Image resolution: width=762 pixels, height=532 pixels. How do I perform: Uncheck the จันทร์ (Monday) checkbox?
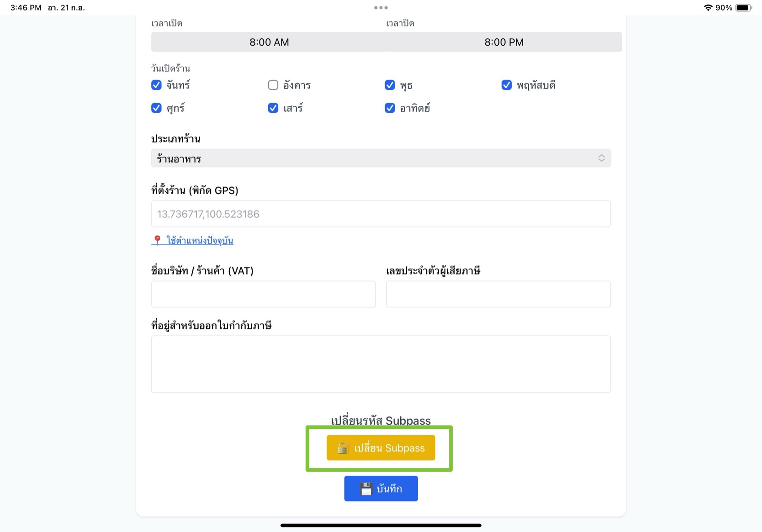[x=156, y=85]
